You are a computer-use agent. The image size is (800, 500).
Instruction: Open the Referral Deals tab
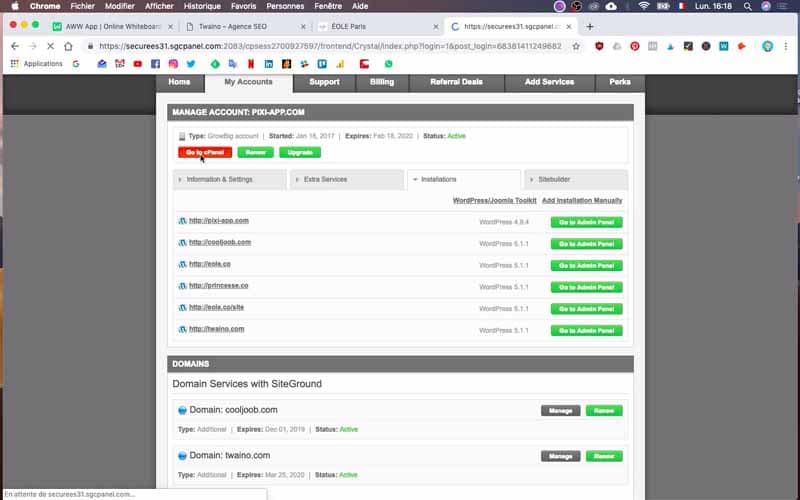pos(456,82)
